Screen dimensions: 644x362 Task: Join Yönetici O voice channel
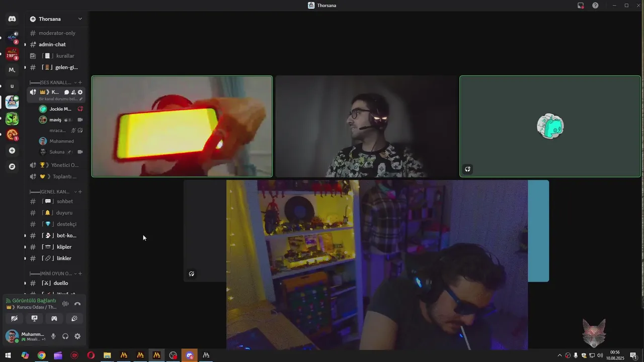tap(56, 165)
